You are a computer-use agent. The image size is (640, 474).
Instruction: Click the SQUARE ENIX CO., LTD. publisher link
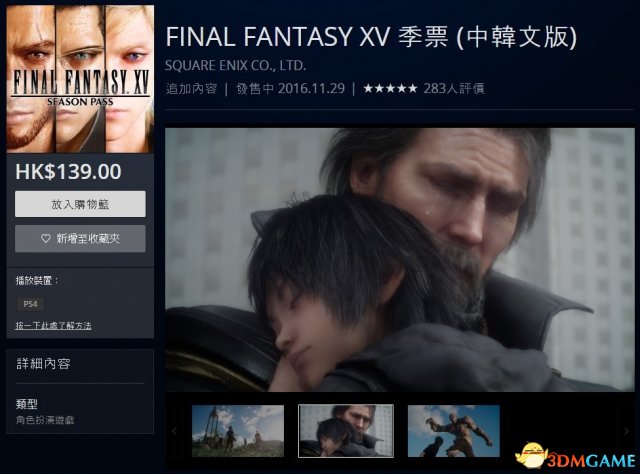click(236, 65)
